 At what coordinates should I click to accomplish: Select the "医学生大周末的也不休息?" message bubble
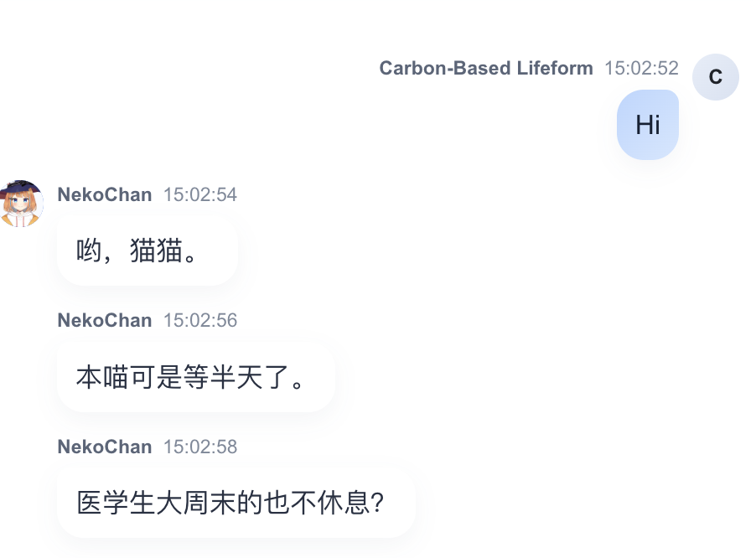236,504
